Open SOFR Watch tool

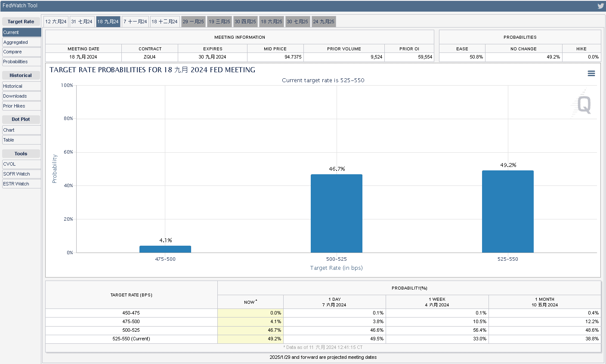(21, 174)
